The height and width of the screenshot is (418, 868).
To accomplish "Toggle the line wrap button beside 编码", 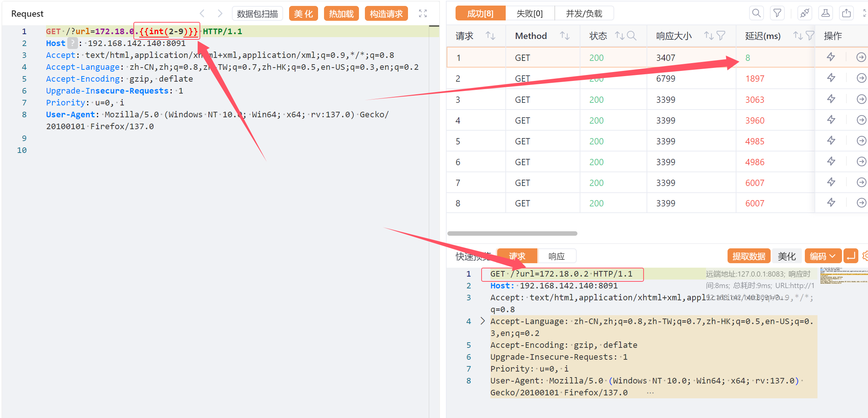I will click(x=851, y=256).
